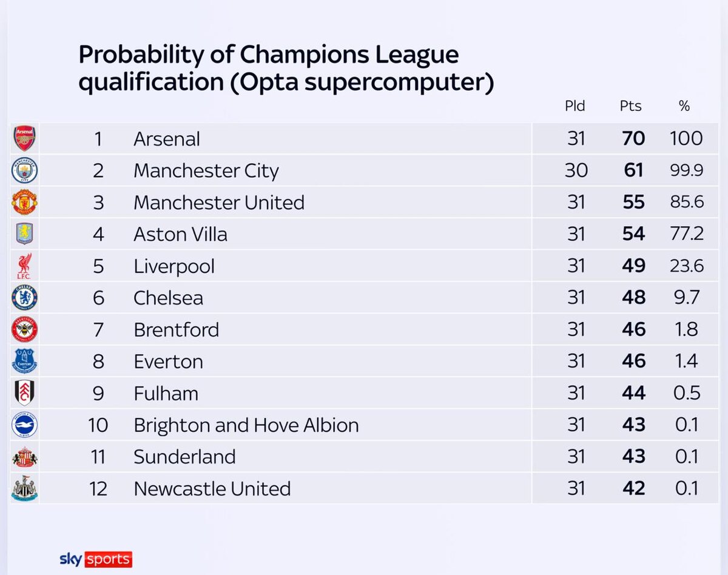The width and height of the screenshot is (728, 575).
Task: Select the Brighton and Hove Albion crest
Action: click(25, 425)
